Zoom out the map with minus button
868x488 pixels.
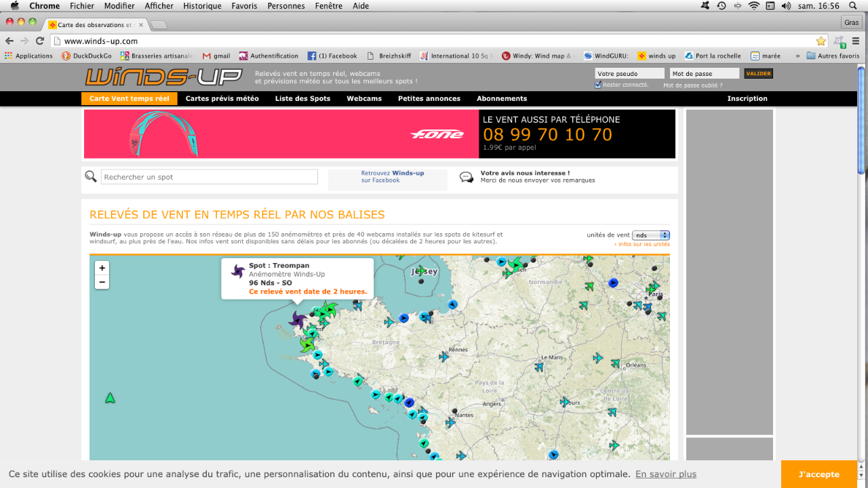pyautogui.click(x=102, y=282)
